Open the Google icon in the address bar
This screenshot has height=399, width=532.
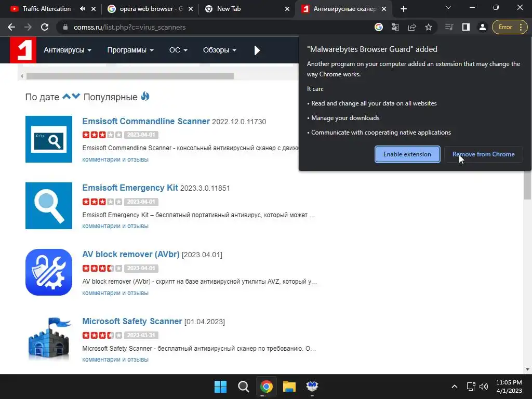379,27
